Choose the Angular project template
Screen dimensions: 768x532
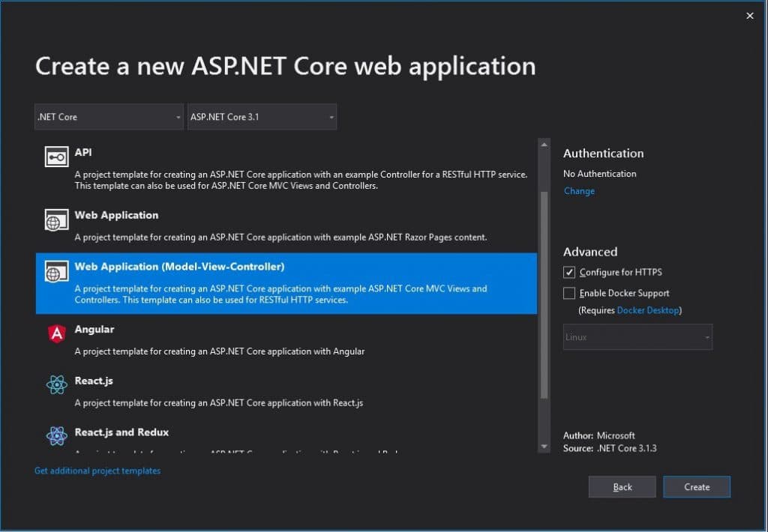[x=286, y=340]
